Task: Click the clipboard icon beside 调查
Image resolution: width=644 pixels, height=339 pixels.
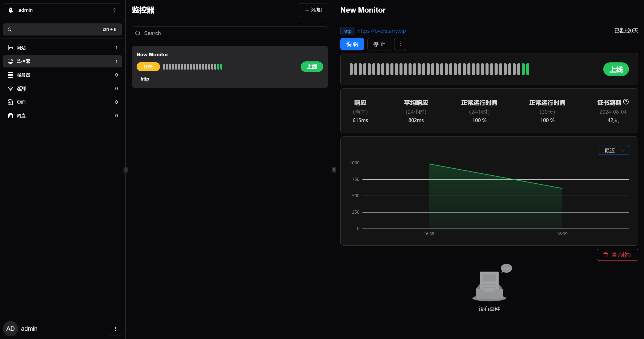Action: (x=10, y=116)
